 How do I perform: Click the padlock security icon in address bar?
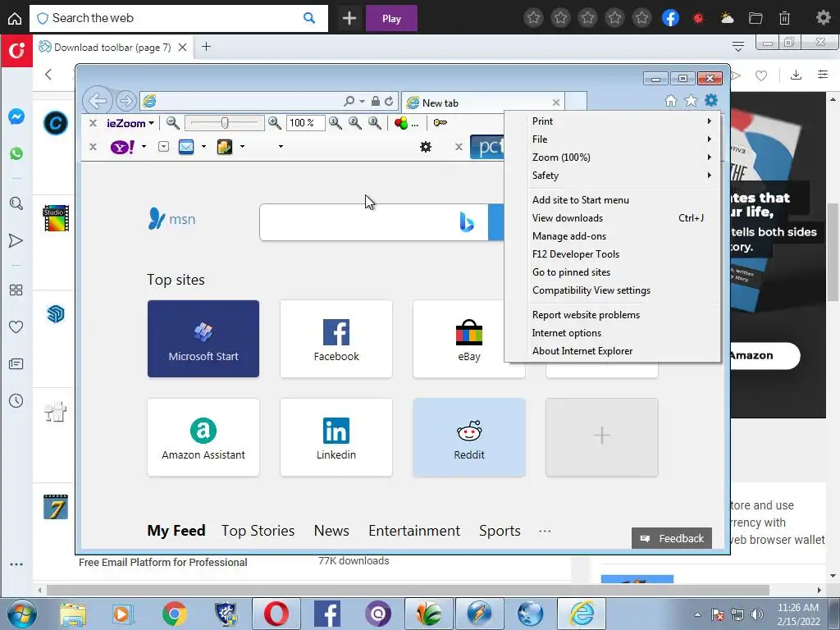pos(376,101)
